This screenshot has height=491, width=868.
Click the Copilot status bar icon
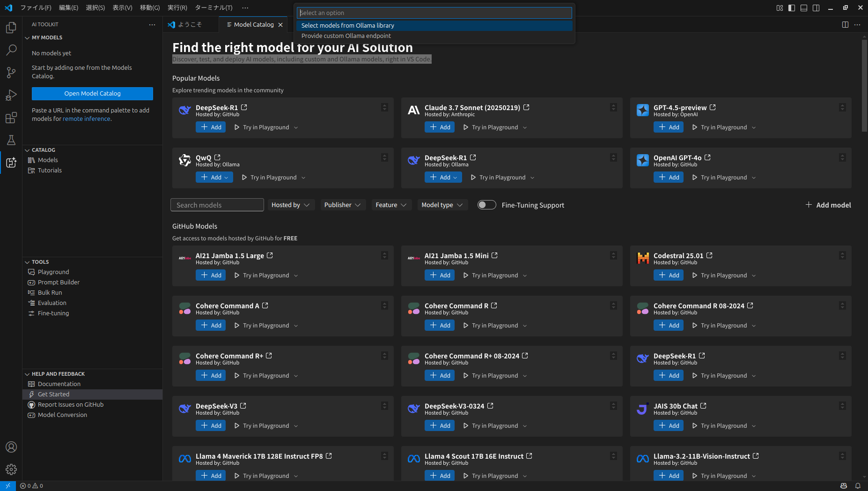844,486
